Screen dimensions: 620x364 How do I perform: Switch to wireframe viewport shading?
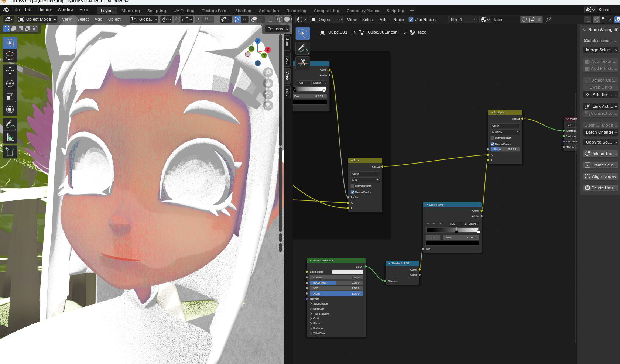pyautogui.click(x=280, y=19)
